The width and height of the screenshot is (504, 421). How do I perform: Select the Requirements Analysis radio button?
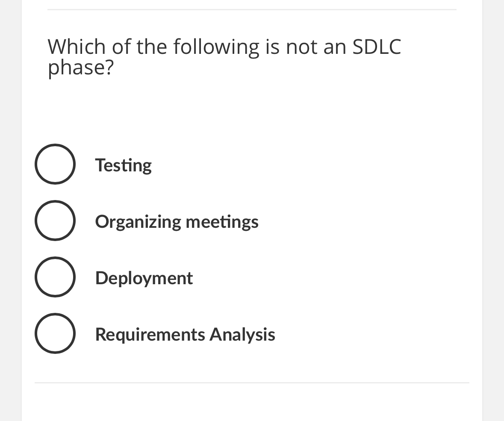click(55, 334)
